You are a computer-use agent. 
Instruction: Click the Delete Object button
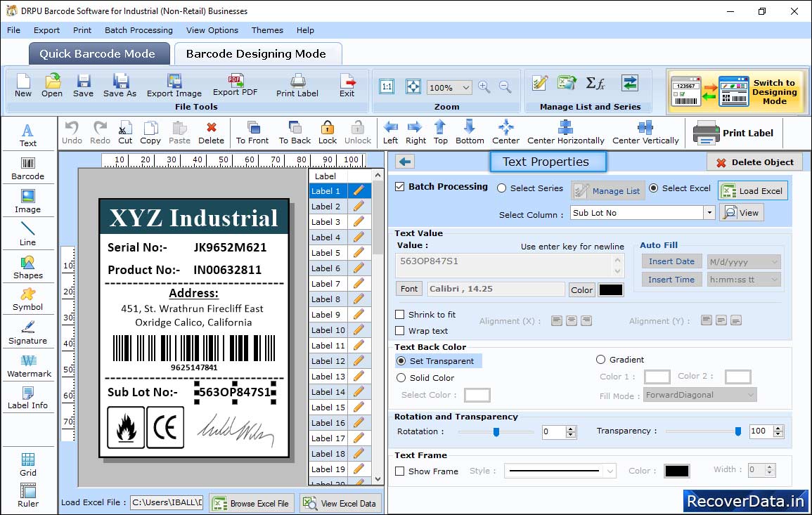(x=754, y=162)
